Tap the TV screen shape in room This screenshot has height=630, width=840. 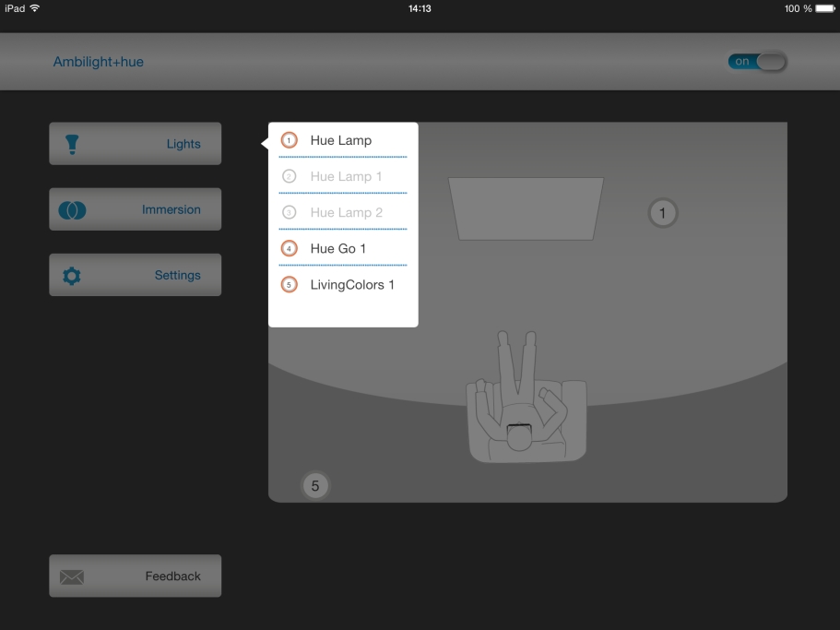(526, 208)
